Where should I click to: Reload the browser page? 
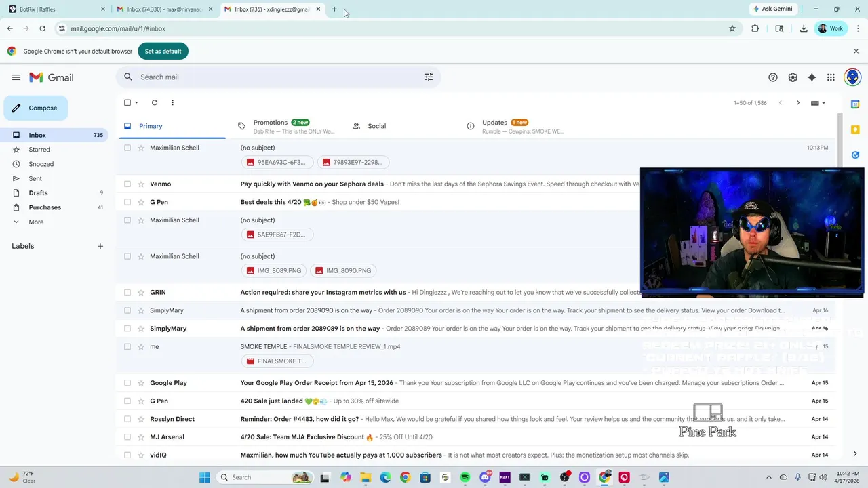point(42,28)
